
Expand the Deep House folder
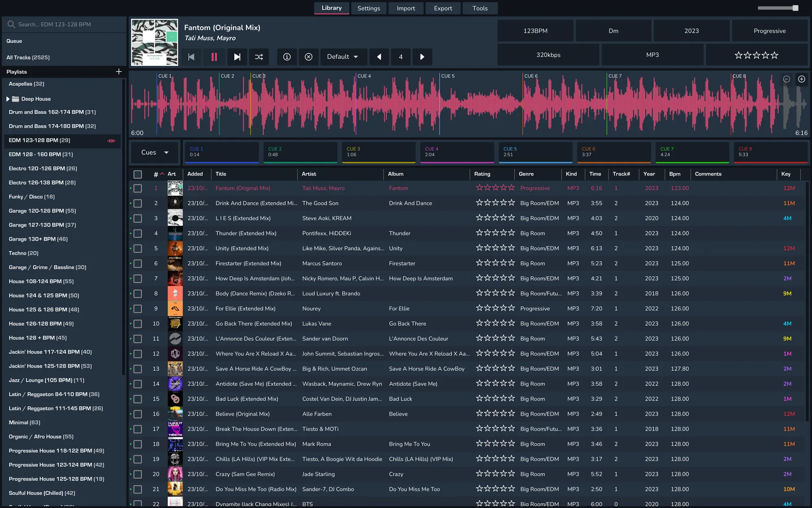point(8,99)
